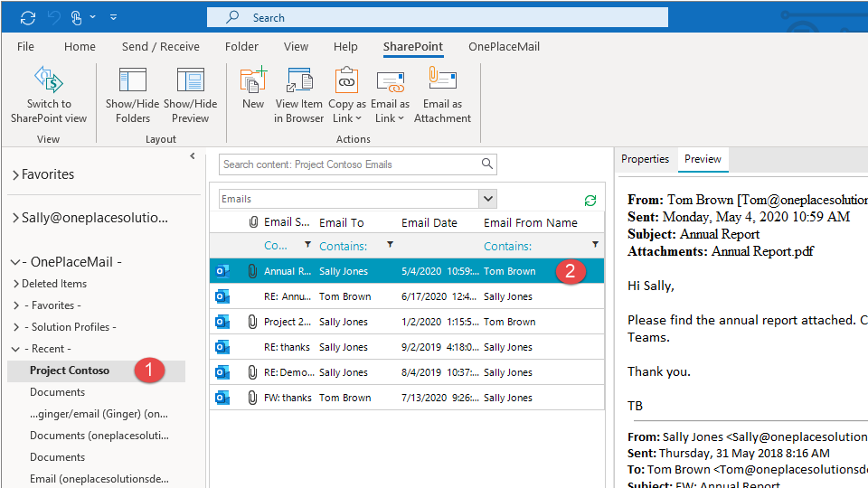Select Project Contoso in Recent list

coord(70,371)
